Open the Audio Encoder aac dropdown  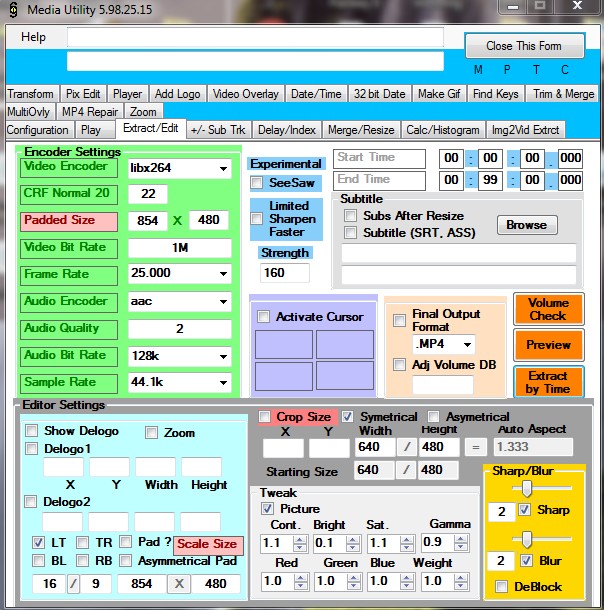pos(223,301)
